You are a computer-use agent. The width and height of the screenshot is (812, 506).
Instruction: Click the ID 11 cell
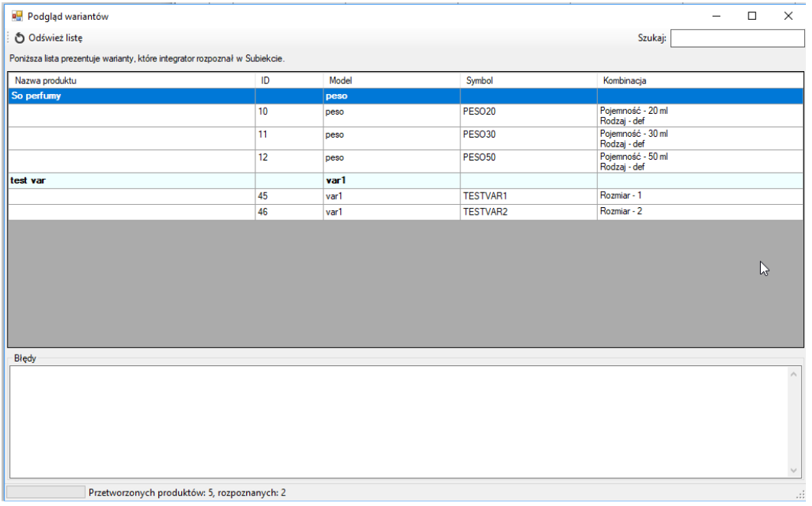pos(289,138)
